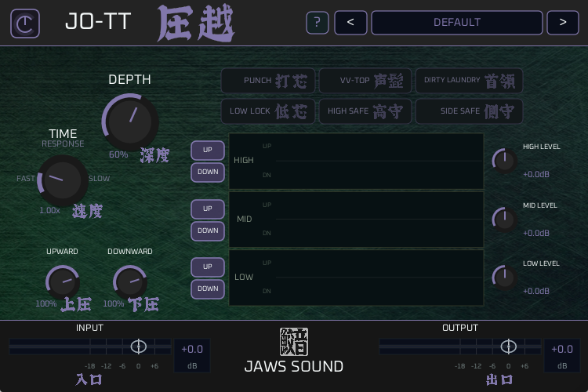588x392 pixels.
Task: Open help with the question mark button
Action: pos(318,23)
